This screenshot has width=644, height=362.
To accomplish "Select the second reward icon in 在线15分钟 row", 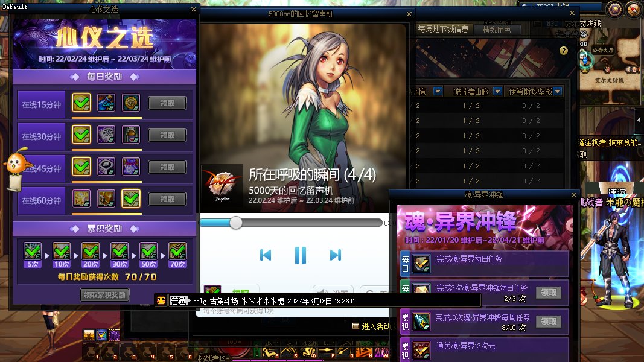I will pyautogui.click(x=106, y=103).
